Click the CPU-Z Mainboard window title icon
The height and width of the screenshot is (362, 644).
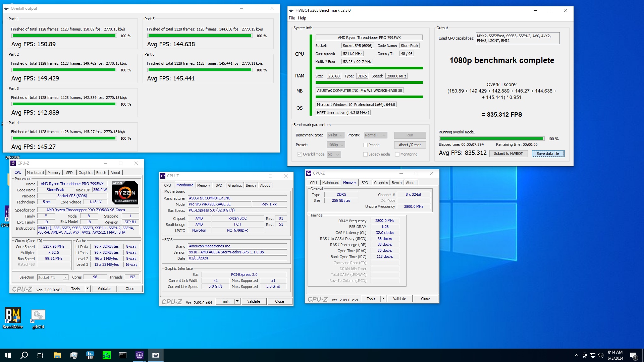163,176
